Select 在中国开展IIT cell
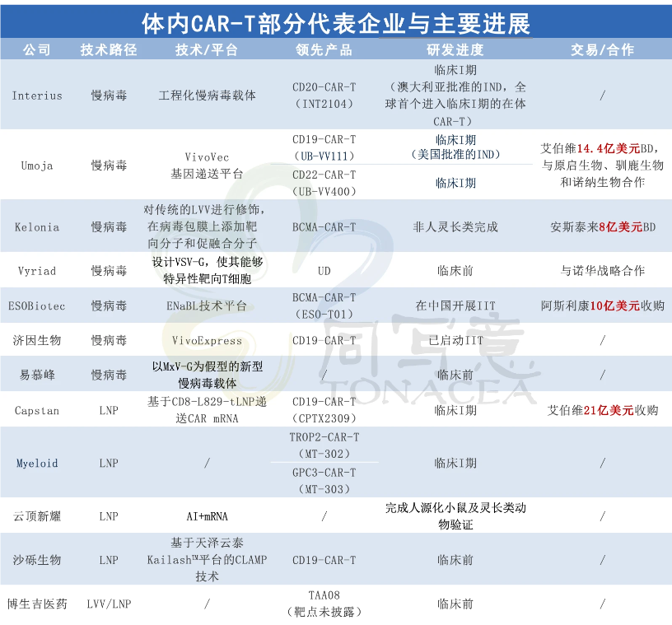Screen dimensions: 672x625 pos(455,306)
